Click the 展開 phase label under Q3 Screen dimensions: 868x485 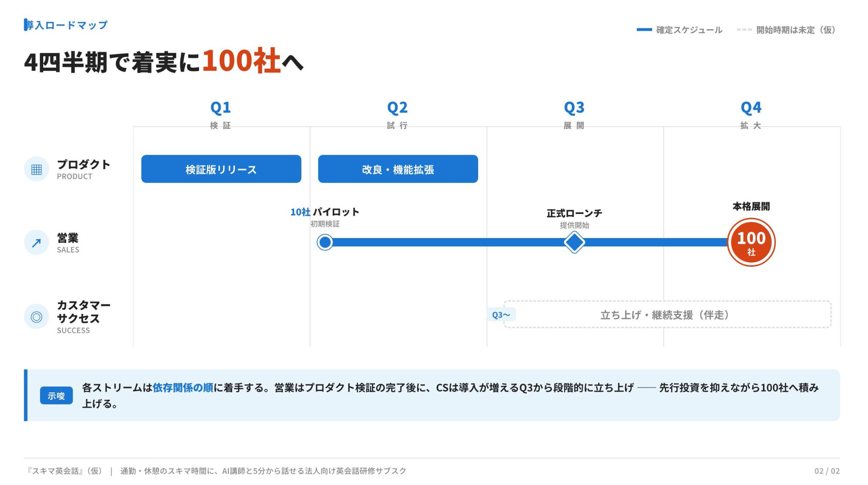click(574, 125)
